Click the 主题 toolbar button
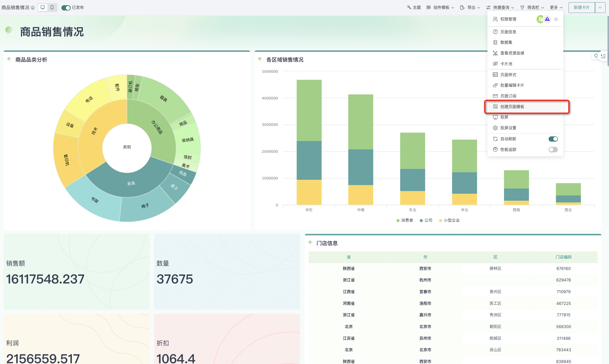This screenshot has height=364, width=609. coord(414,7)
